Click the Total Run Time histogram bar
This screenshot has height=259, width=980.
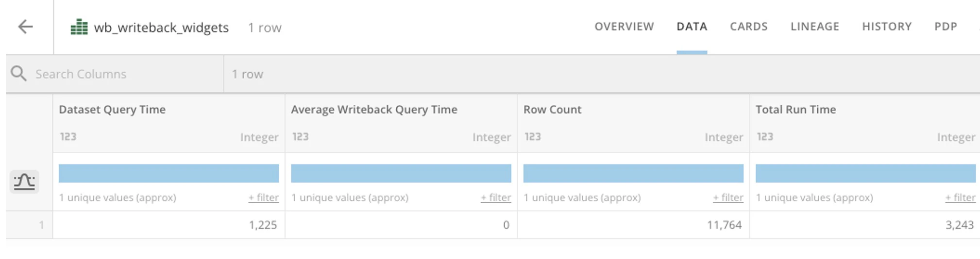point(865,173)
